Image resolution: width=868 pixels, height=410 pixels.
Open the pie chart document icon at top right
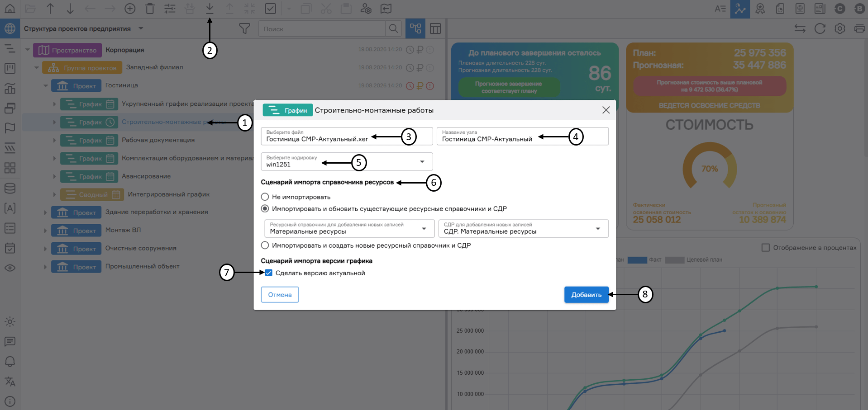780,9
